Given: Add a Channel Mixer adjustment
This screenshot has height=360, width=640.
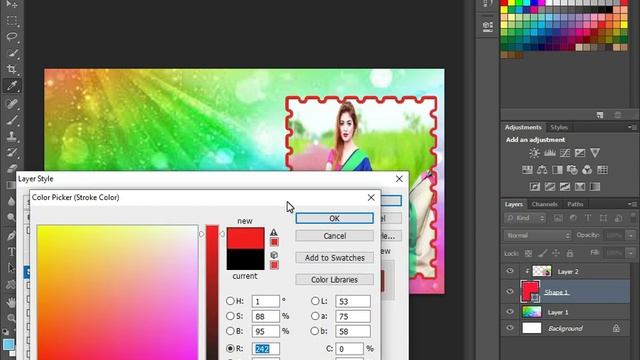Looking at the screenshot, I should tap(587, 170).
